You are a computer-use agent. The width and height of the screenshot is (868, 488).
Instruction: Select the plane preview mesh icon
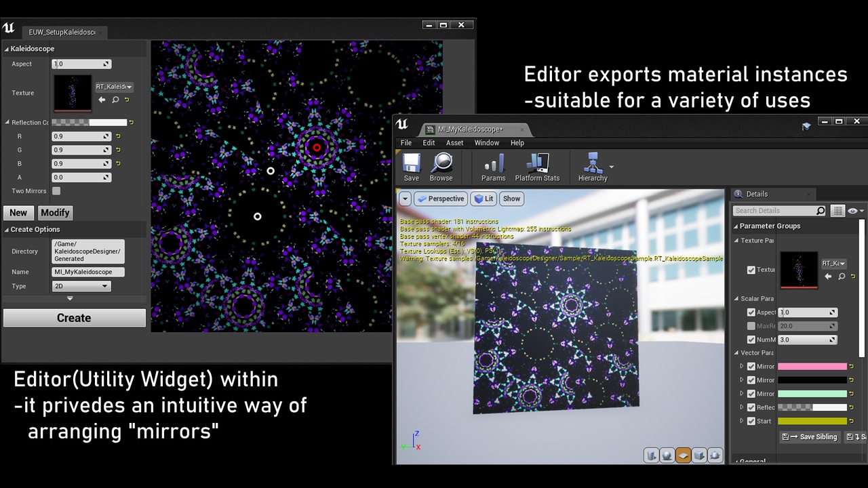click(683, 455)
